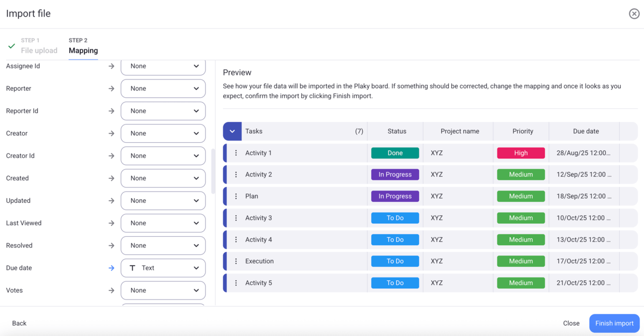
Task: Click the High priority label for Activity 1
Action: pos(521,153)
